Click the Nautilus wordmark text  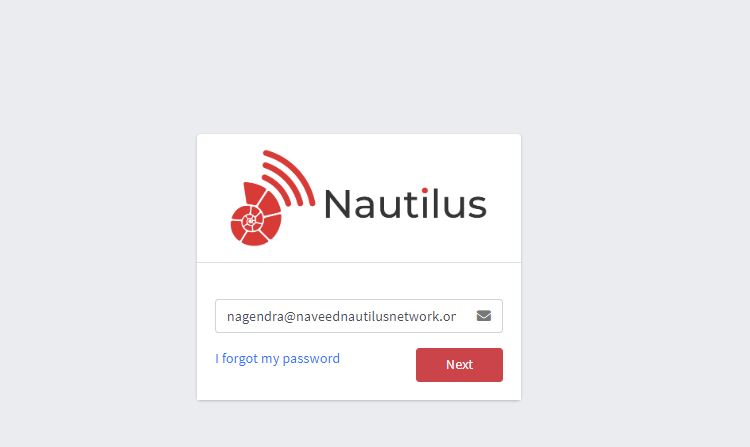click(x=406, y=204)
